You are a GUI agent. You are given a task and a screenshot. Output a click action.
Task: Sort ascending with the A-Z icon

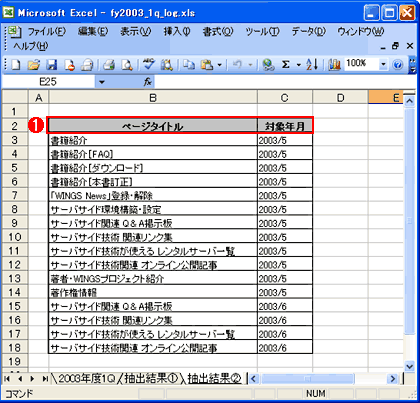coord(312,64)
